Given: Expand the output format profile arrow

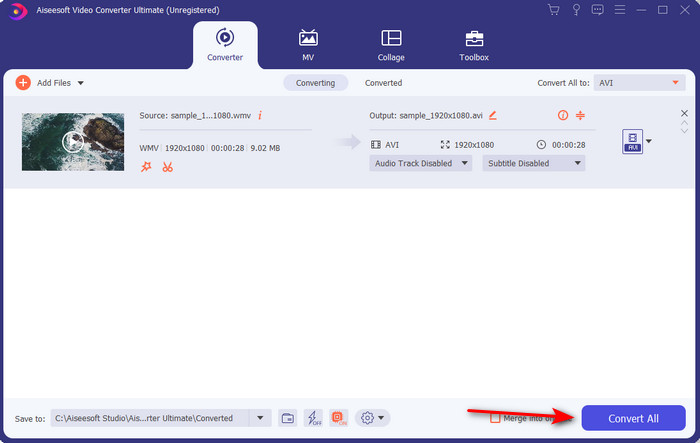Looking at the screenshot, I should coord(649,141).
